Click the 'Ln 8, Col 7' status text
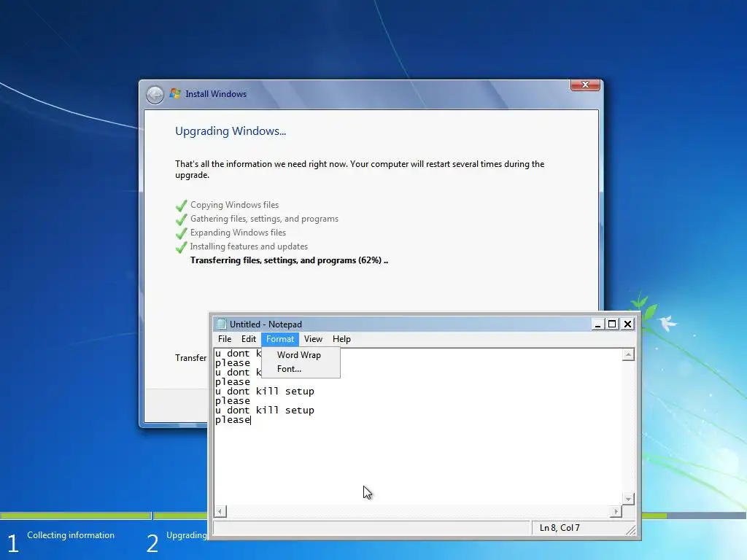The height and width of the screenshot is (560, 747). point(560,528)
